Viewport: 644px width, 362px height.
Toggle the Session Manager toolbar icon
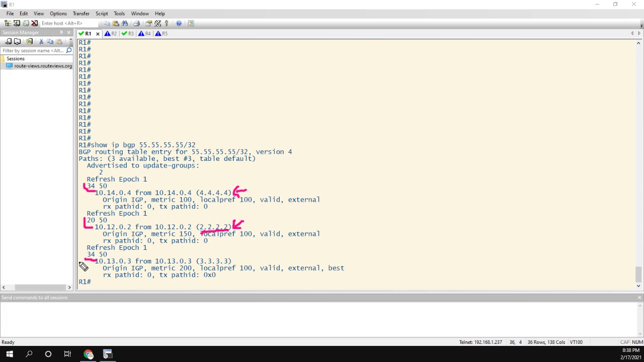(8, 23)
